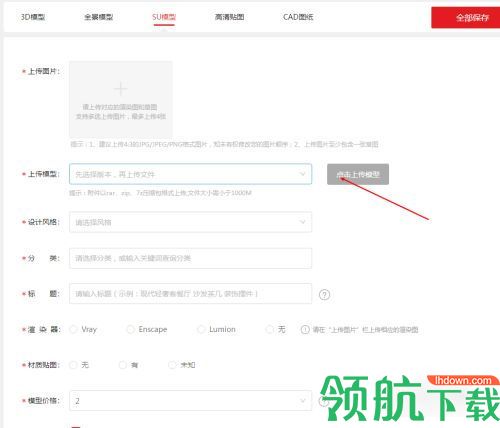Click the plus icon to upload an image
500x428 pixels.
pyautogui.click(x=121, y=89)
